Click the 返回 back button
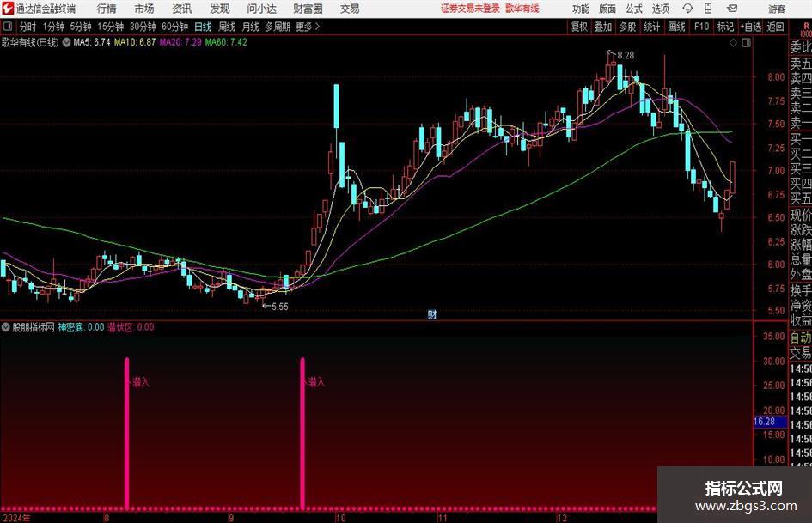 coord(775,27)
